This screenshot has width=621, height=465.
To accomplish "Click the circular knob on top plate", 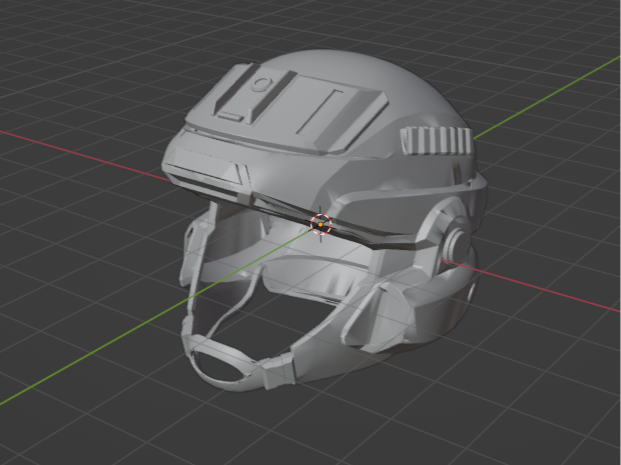I will tap(261, 84).
